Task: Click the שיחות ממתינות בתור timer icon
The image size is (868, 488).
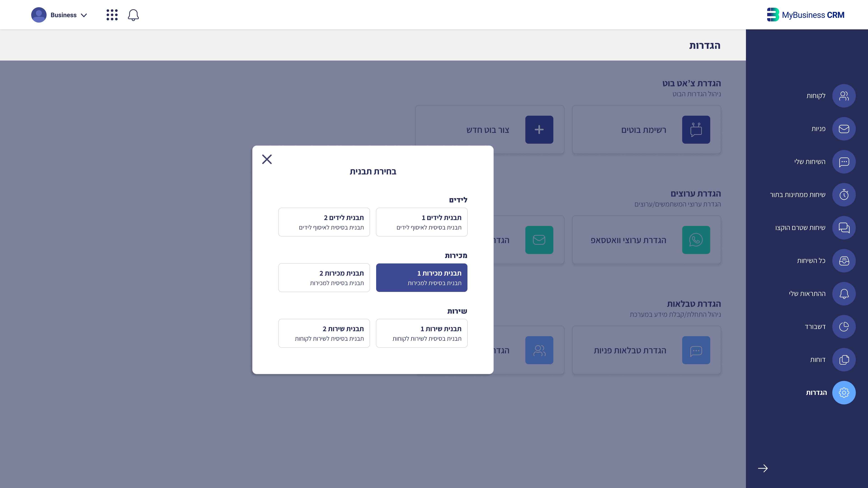Action: click(843, 195)
